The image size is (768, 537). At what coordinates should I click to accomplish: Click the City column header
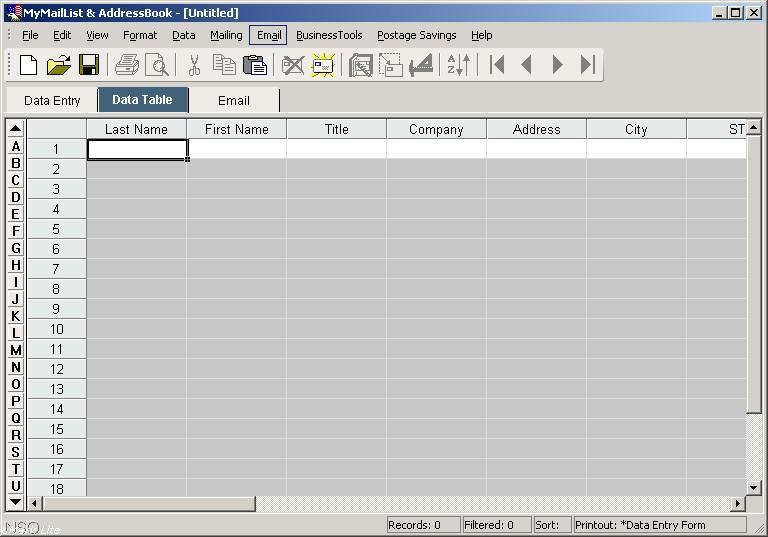click(x=636, y=129)
